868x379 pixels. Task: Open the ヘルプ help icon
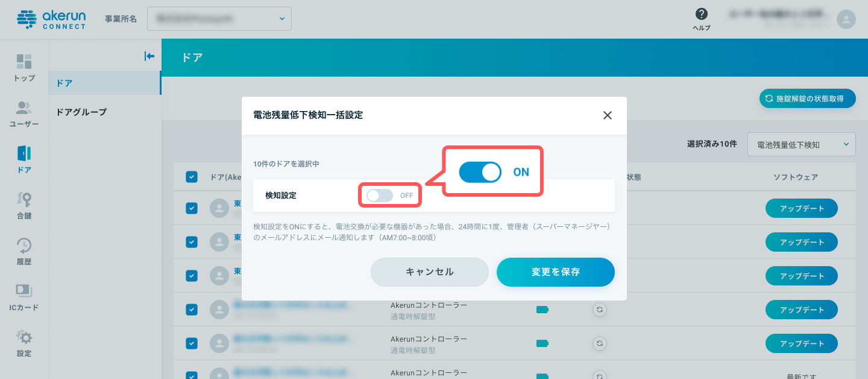click(x=701, y=19)
